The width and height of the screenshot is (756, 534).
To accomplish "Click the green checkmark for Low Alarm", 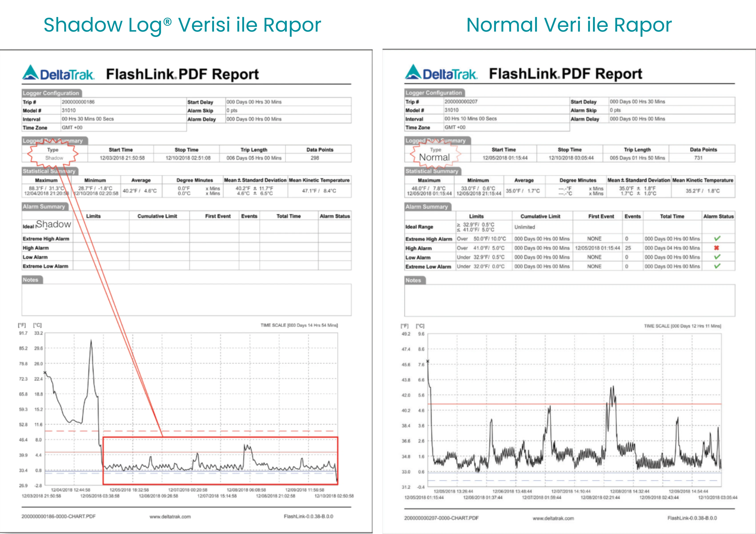I will tap(717, 257).
